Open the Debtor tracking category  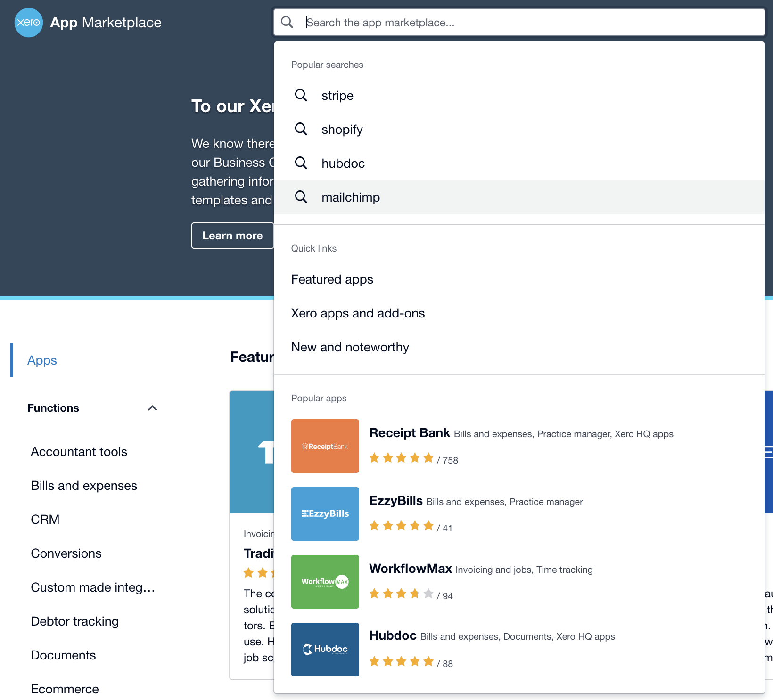(x=74, y=621)
